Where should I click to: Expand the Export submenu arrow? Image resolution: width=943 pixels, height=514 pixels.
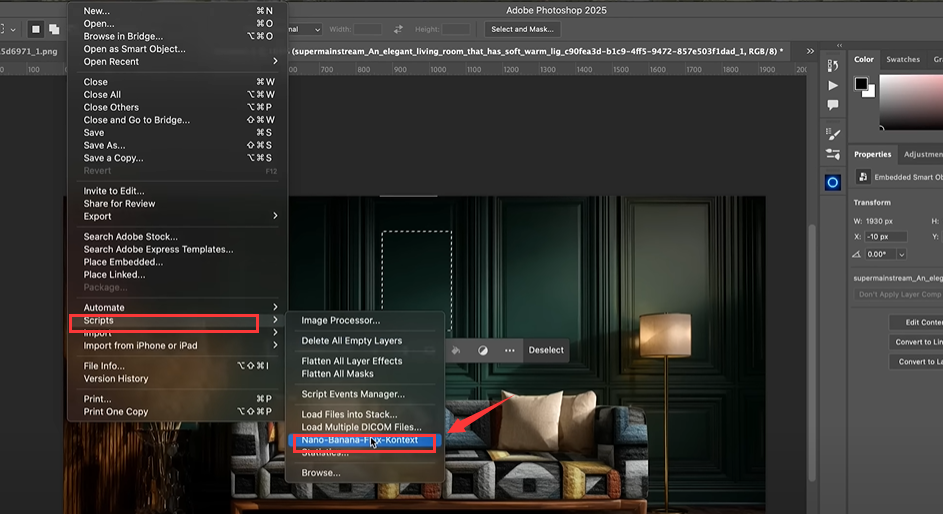click(x=275, y=216)
